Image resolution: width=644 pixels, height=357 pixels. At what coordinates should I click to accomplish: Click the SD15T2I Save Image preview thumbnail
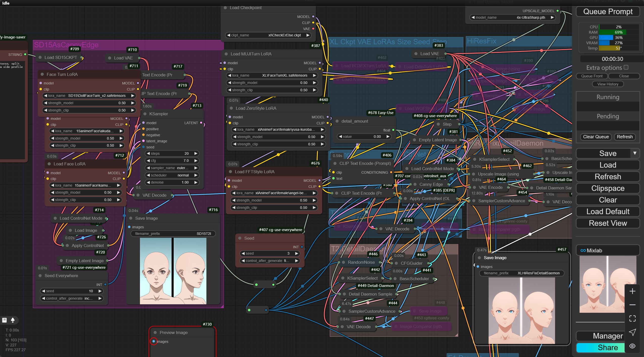tap(173, 271)
